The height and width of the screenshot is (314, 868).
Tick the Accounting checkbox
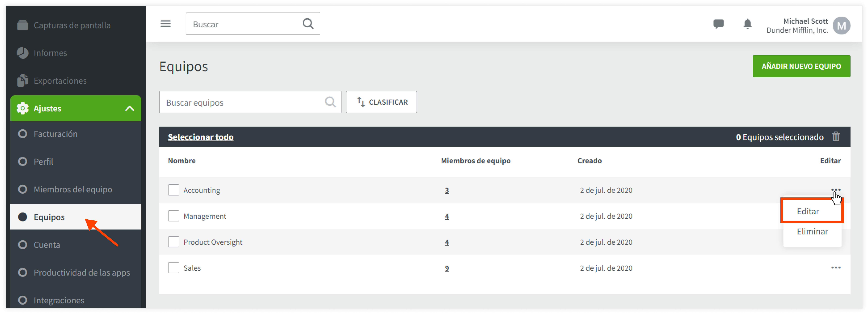point(173,190)
